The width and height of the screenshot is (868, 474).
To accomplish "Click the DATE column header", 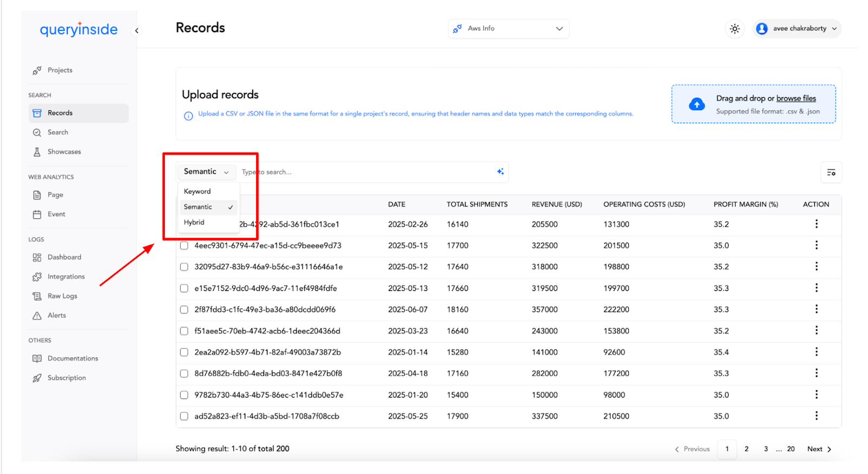I will [x=397, y=205].
